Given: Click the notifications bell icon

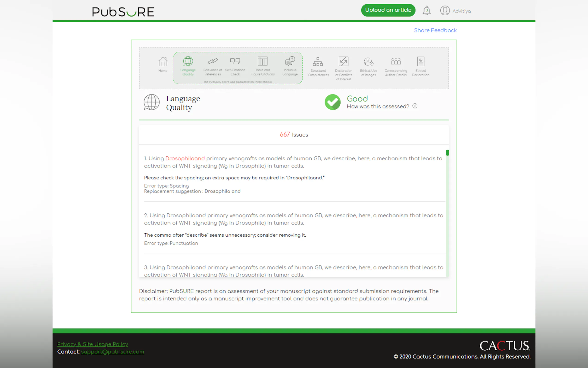Looking at the screenshot, I should pyautogui.click(x=426, y=11).
